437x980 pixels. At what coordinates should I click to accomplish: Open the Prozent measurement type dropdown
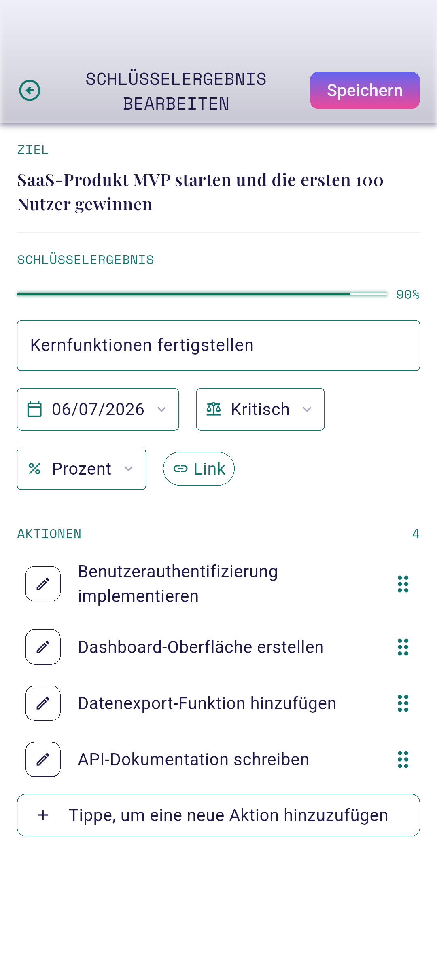pyautogui.click(x=81, y=469)
